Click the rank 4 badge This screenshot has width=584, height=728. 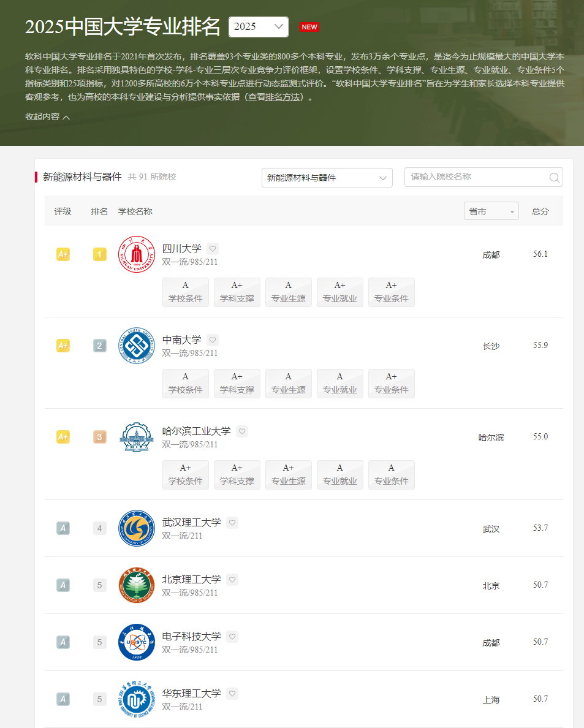(x=100, y=528)
